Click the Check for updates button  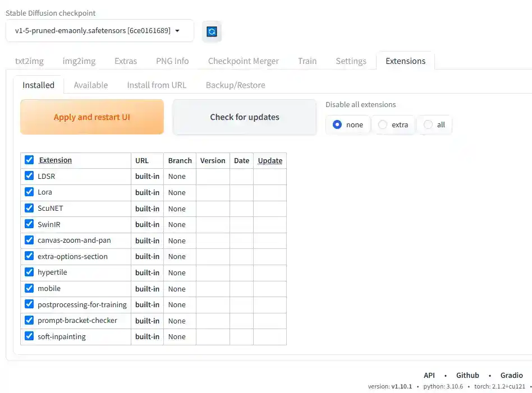pyautogui.click(x=245, y=117)
